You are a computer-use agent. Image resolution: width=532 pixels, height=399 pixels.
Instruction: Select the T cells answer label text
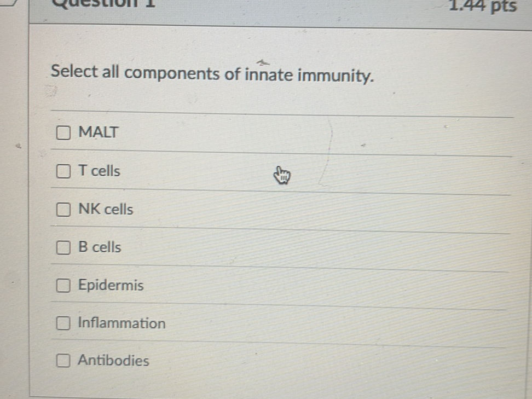pyautogui.click(x=99, y=171)
